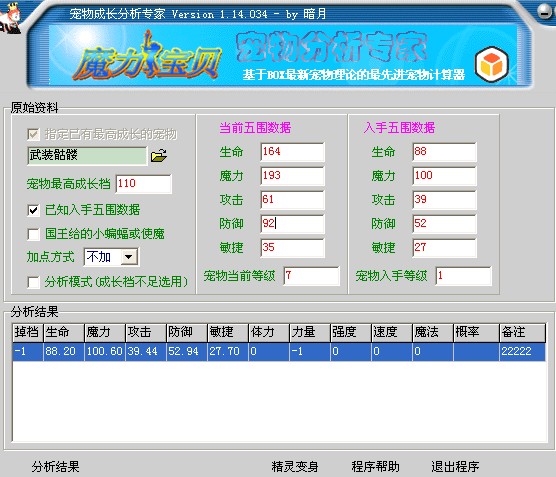The height and width of the screenshot is (477, 556).
Task: Click the 概率 column header
Action: pos(476,333)
